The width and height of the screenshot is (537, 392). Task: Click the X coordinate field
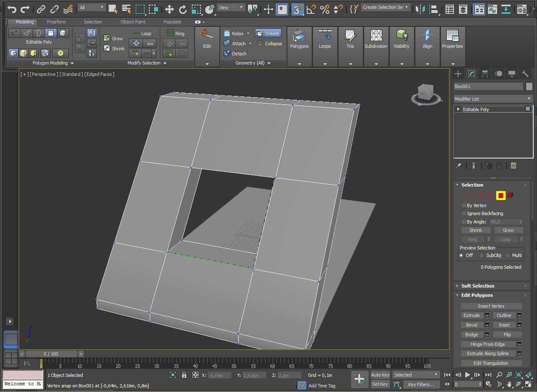pyautogui.click(x=219, y=375)
